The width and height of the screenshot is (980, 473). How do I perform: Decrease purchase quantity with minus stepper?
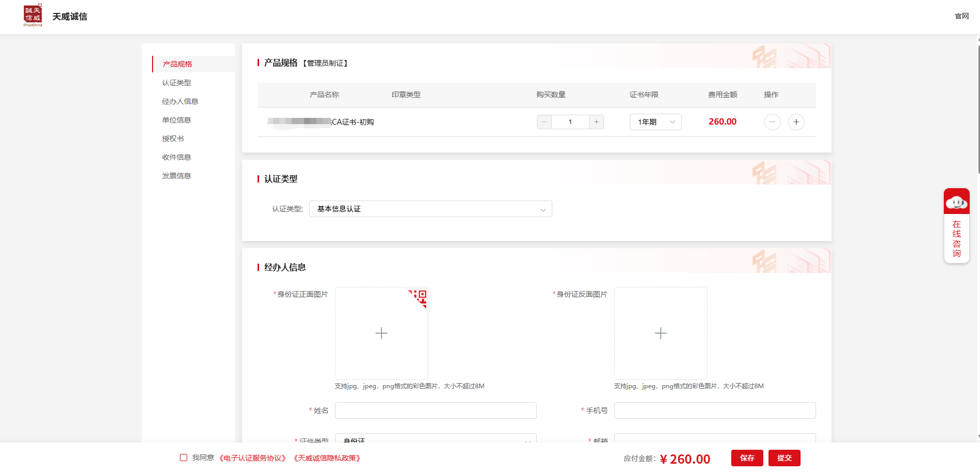pos(544,122)
